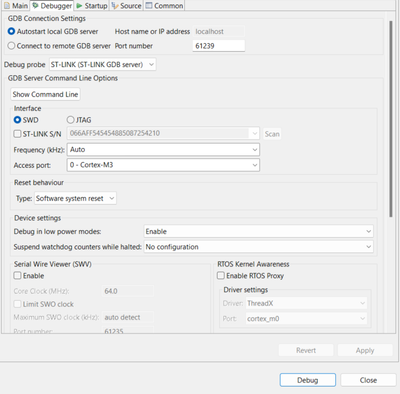The image size is (400, 394).
Task: Open the Frequency (kHz) dropdown
Action: [x=163, y=149]
